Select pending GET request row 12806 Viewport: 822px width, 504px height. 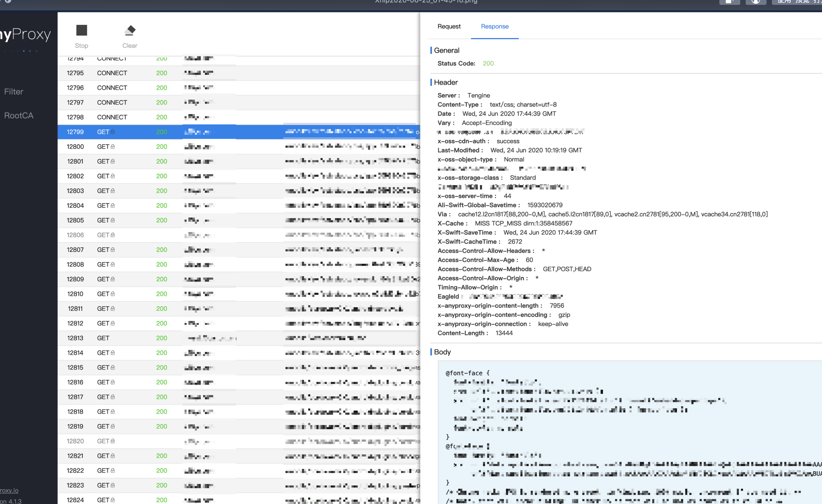tap(239, 235)
